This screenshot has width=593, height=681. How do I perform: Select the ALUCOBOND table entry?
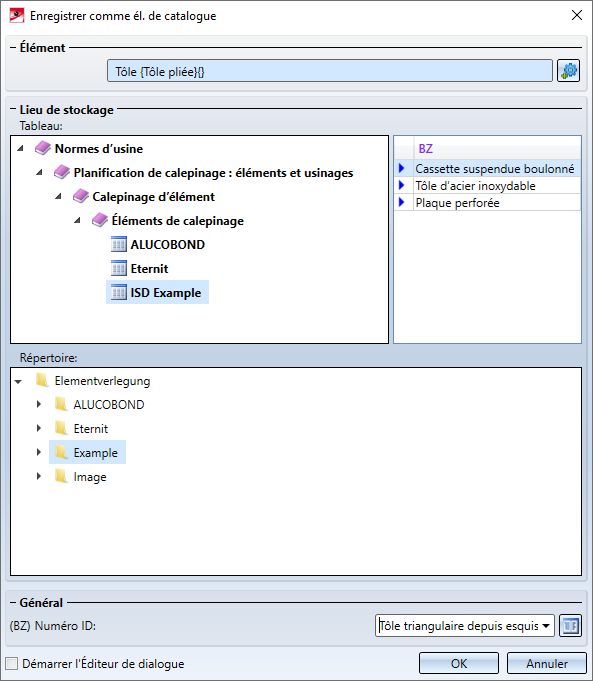[x=167, y=245]
